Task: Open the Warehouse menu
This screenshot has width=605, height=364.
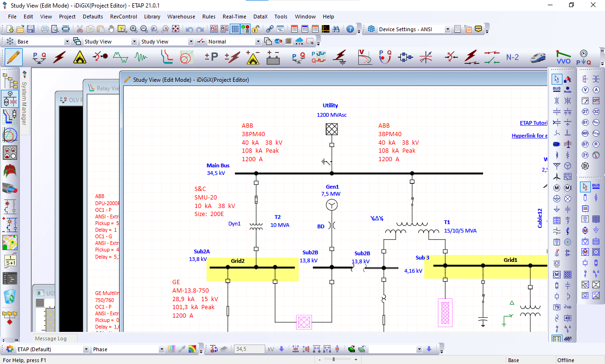Action: pyautogui.click(x=181, y=17)
